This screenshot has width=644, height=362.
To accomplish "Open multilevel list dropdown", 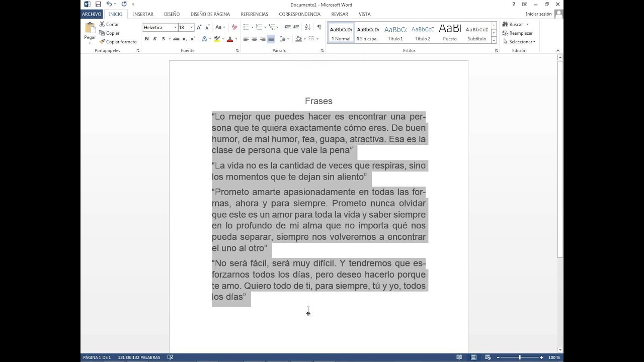I will (x=277, y=27).
